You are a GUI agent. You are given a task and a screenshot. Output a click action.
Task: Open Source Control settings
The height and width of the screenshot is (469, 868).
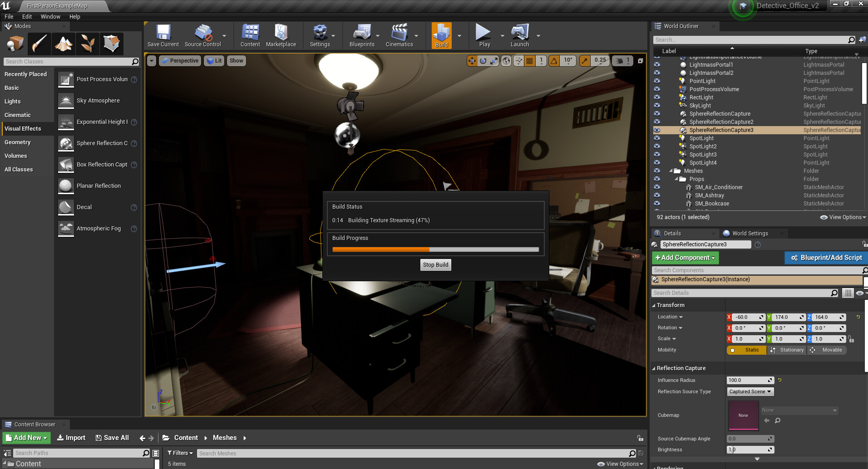tap(202, 35)
